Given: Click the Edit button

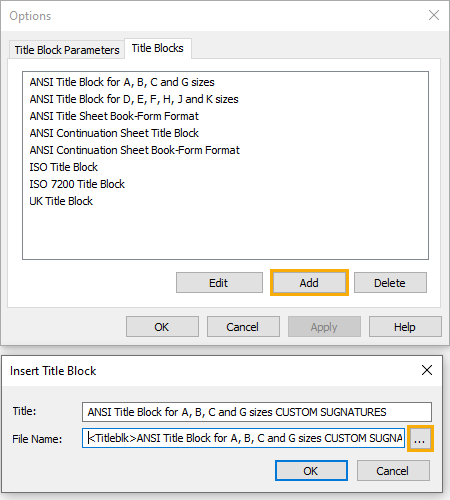Looking at the screenshot, I should point(219,283).
